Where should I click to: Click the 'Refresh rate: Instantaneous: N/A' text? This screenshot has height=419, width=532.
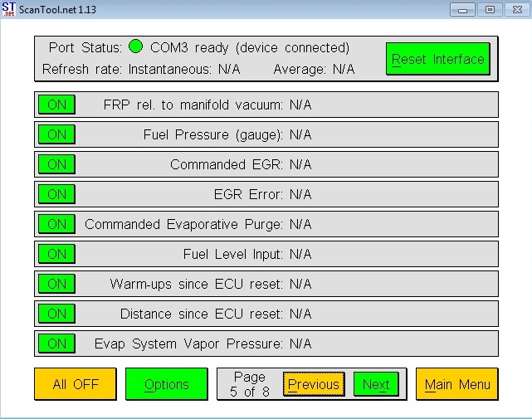point(141,69)
